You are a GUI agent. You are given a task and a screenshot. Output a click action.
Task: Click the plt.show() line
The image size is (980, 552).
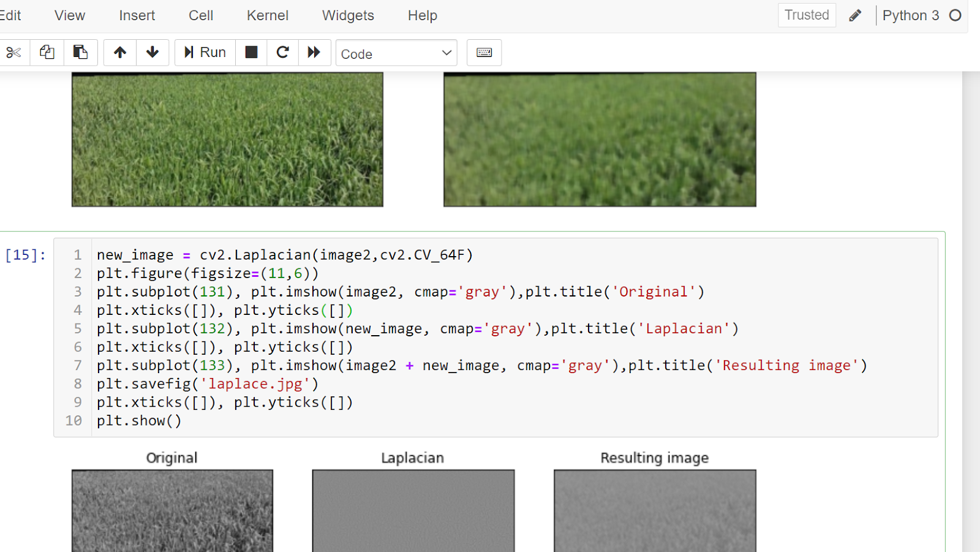tap(139, 421)
